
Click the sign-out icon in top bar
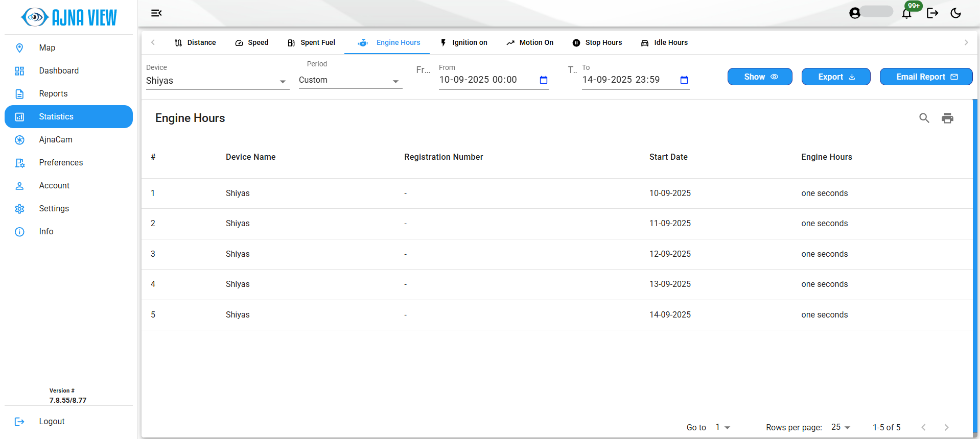pos(932,13)
